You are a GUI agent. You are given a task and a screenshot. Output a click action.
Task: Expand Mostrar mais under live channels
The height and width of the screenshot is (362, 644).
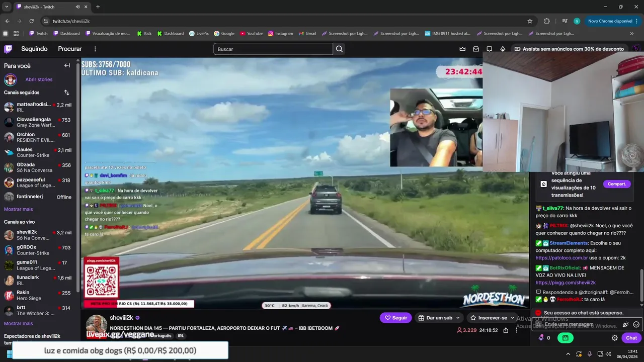point(18,323)
